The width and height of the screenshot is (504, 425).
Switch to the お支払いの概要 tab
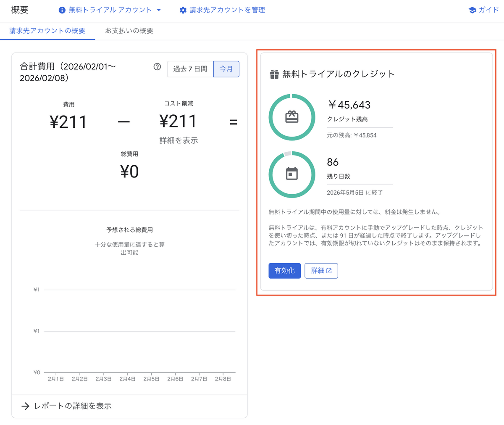(x=129, y=31)
